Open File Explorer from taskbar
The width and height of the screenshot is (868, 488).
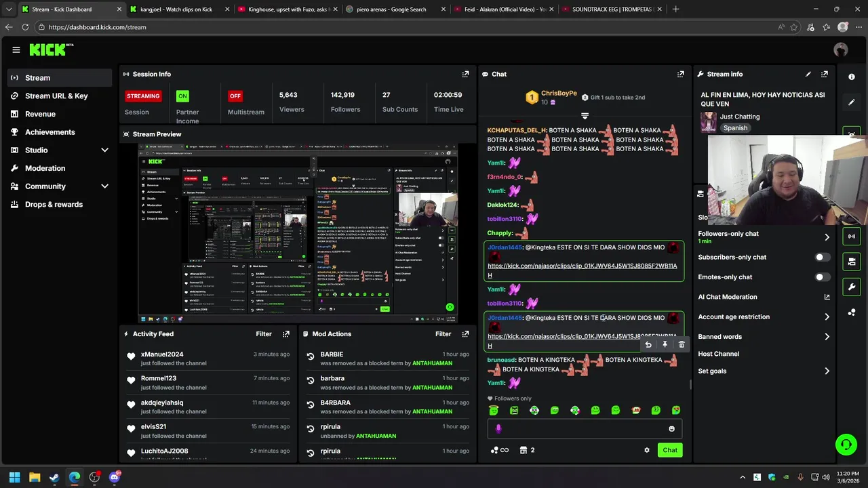[35, 477]
